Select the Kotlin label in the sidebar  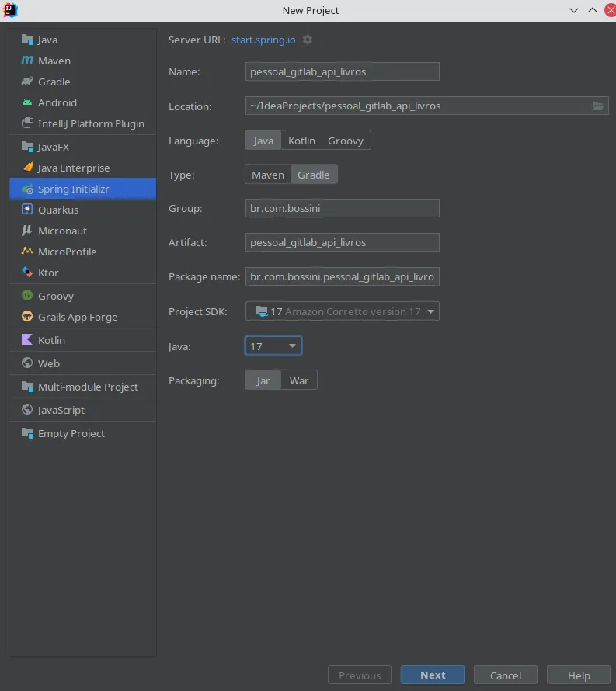(51, 340)
